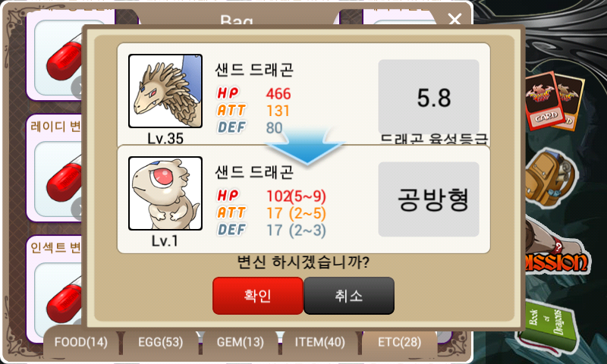Tap the 5.8 dragon growth grade box

pos(429,97)
